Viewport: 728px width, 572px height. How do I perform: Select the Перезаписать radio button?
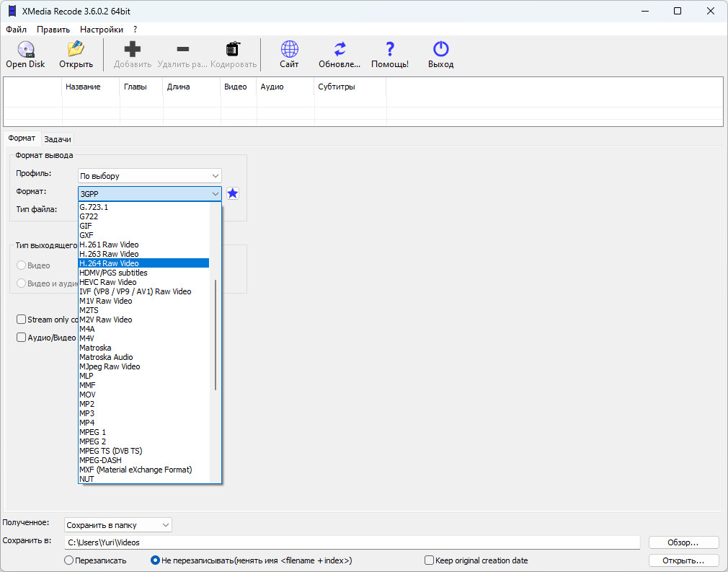(x=68, y=560)
